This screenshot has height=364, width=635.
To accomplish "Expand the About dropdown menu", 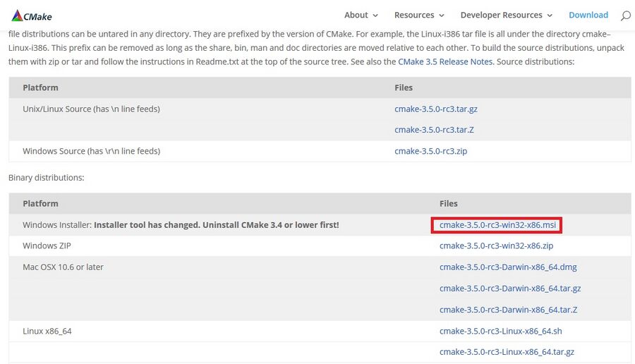I will (x=361, y=15).
